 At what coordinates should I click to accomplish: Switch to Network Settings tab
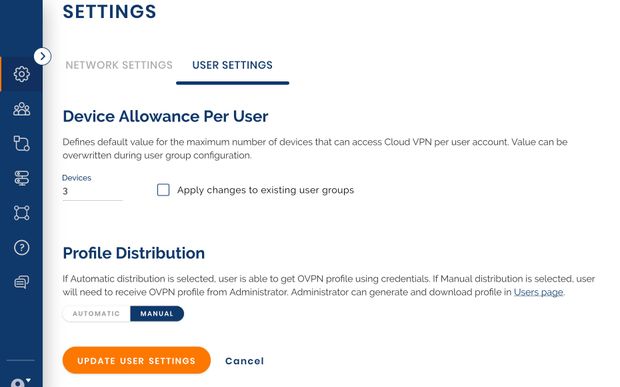(119, 65)
